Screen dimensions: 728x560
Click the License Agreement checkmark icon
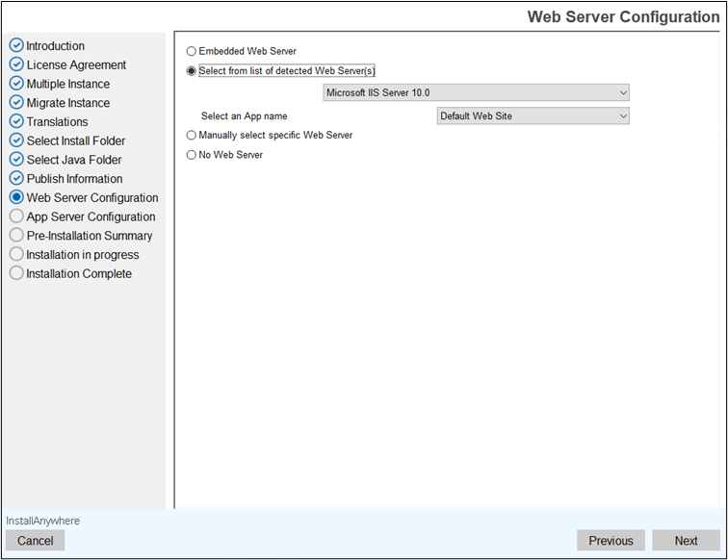pyautogui.click(x=16, y=65)
